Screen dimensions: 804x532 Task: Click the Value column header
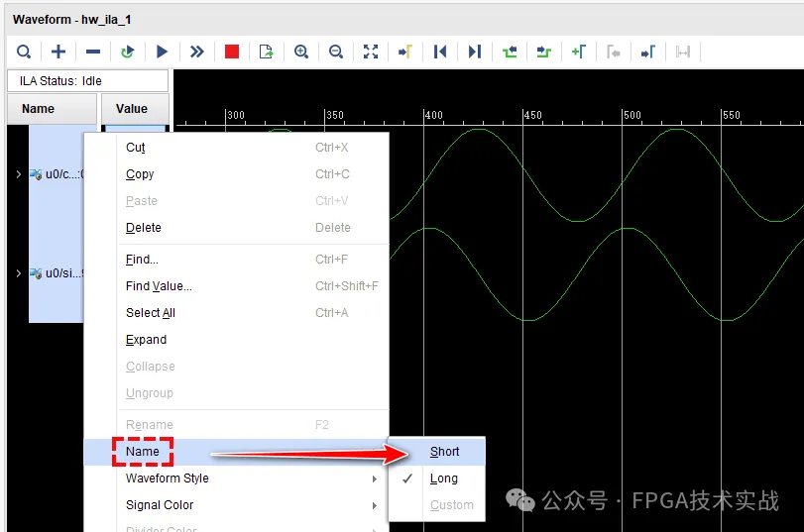point(132,109)
